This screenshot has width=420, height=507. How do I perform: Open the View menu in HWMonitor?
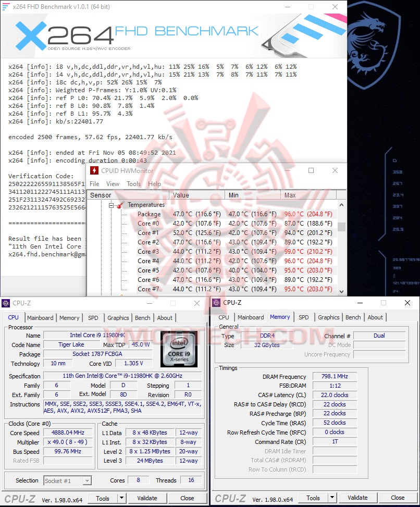click(113, 183)
